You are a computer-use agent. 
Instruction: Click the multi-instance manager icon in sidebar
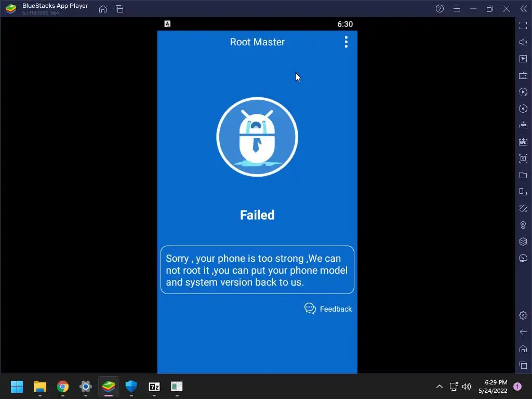[x=523, y=192]
